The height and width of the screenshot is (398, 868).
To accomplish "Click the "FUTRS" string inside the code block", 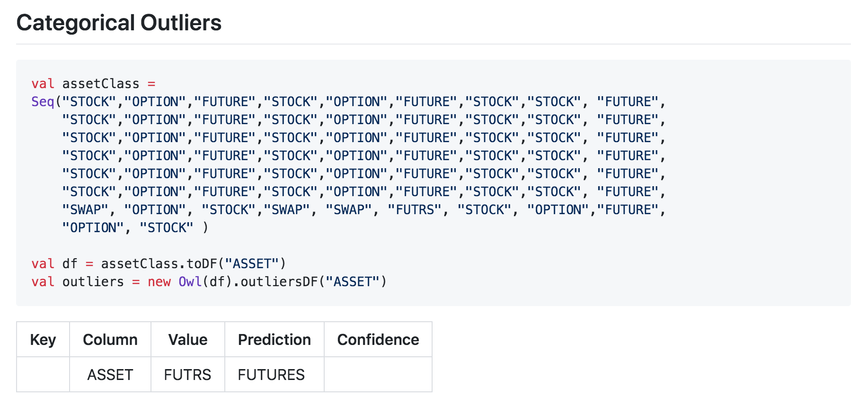I will pos(415,210).
